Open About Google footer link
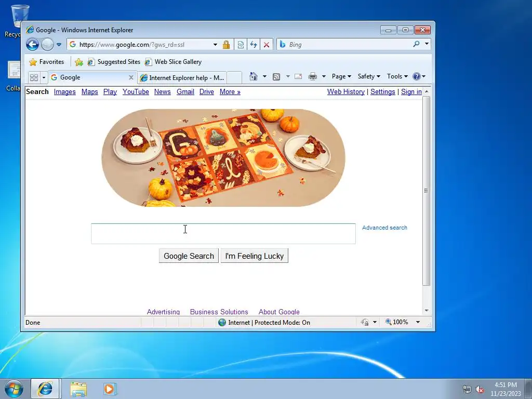Viewport: 532px width, 399px height. (x=279, y=312)
